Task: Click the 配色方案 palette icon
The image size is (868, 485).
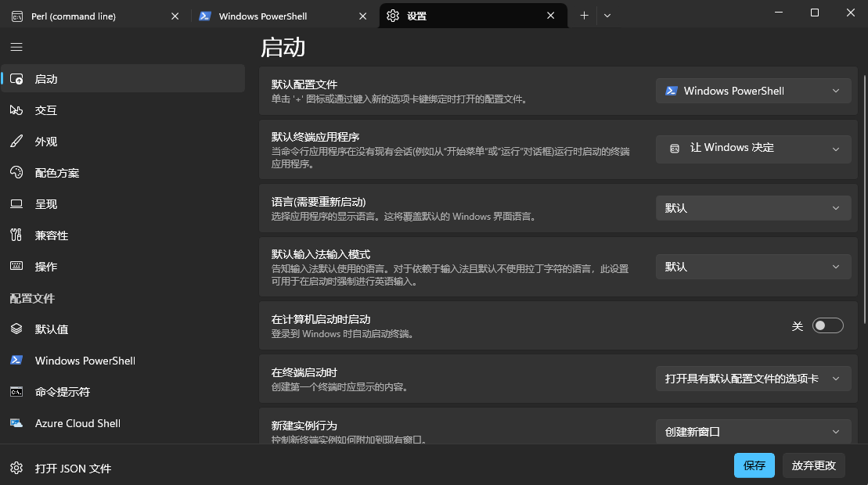Action: point(16,173)
